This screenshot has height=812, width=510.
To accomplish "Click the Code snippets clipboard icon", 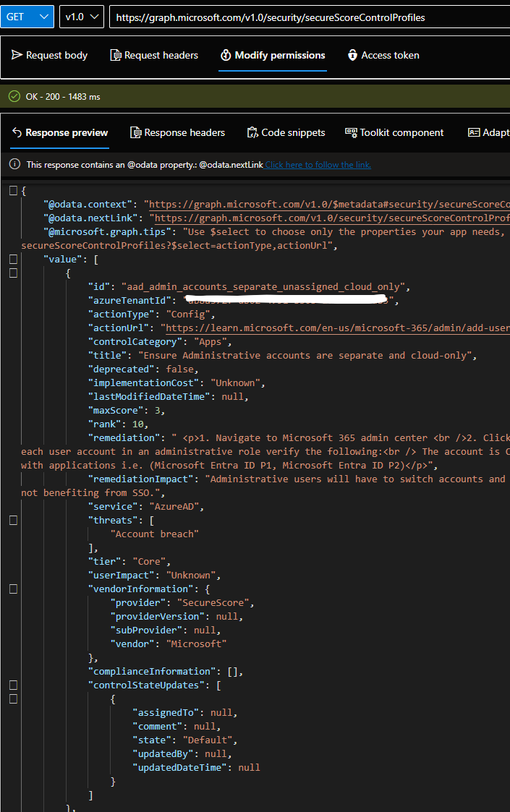I will click(x=252, y=132).
